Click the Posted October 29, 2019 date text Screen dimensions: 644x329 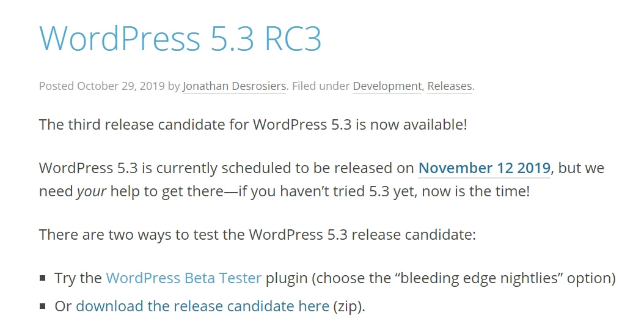(102, 86)
